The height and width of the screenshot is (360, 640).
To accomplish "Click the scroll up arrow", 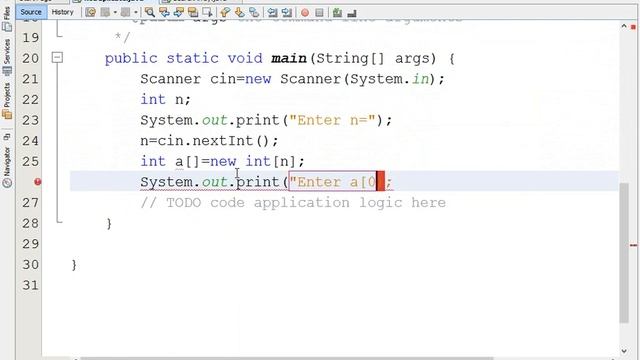I will (624, 27).
